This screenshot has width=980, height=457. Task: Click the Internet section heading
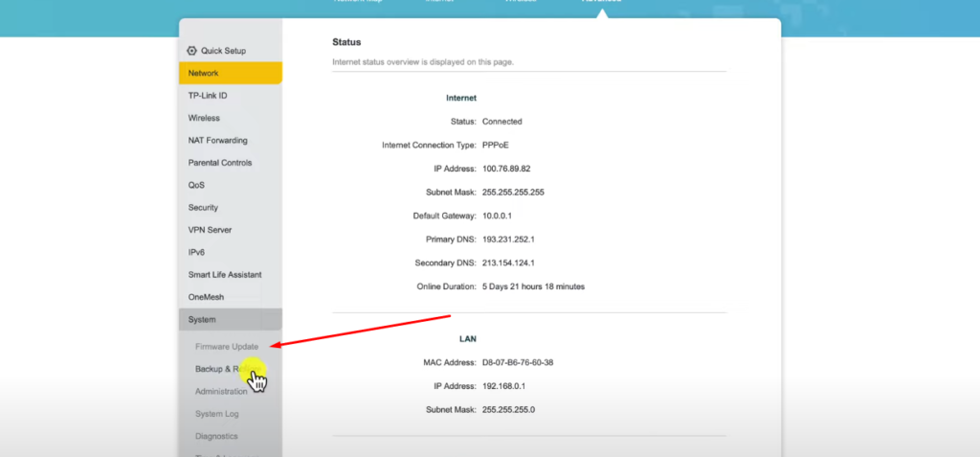tap(461, 98)
